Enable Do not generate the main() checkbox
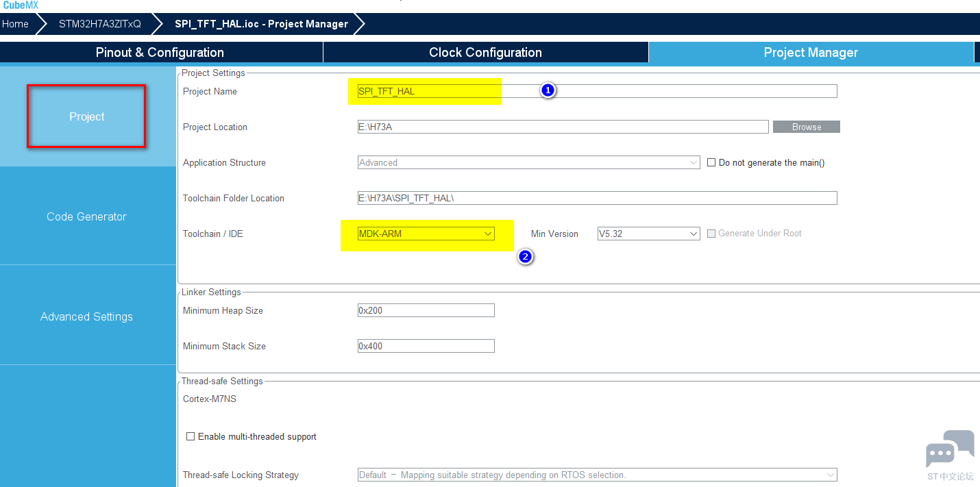 [711, 162]
